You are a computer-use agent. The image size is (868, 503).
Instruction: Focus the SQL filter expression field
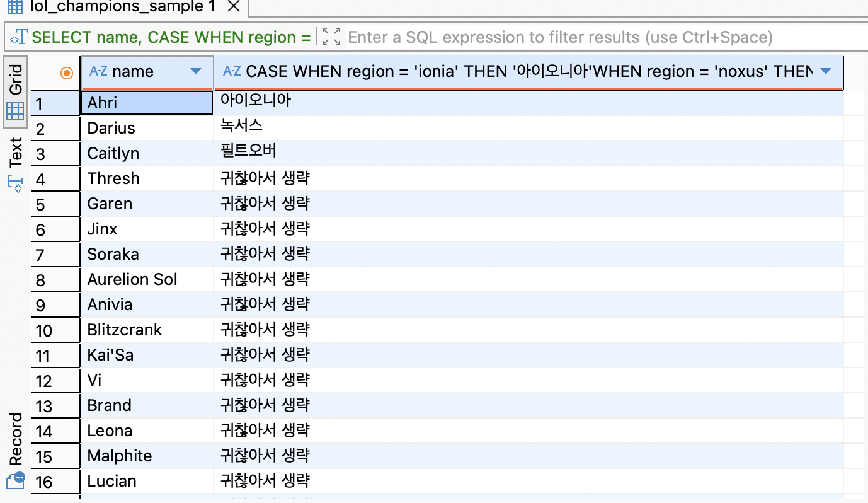pyautogui.click(x=605, y=37)
